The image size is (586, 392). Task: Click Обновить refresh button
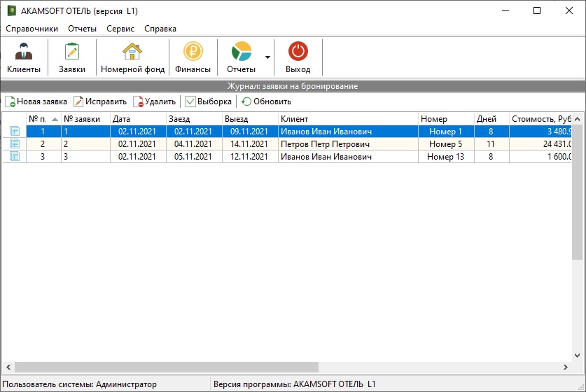[266, 101]
